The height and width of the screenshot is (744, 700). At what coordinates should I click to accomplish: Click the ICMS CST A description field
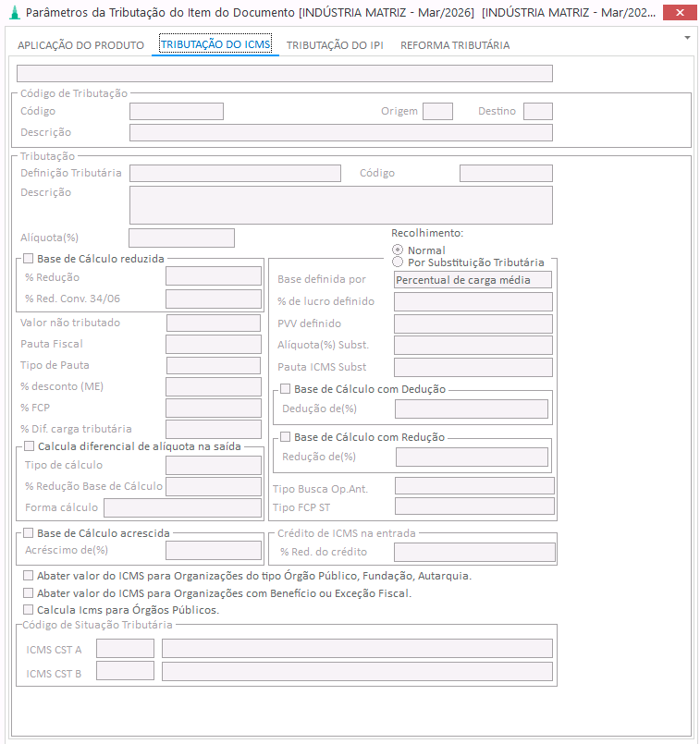click(x=357, y=648)
